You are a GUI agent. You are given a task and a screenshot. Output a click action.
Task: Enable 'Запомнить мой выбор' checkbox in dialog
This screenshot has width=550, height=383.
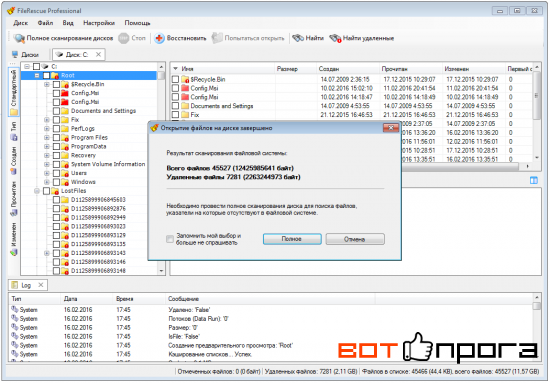(170, 239)
